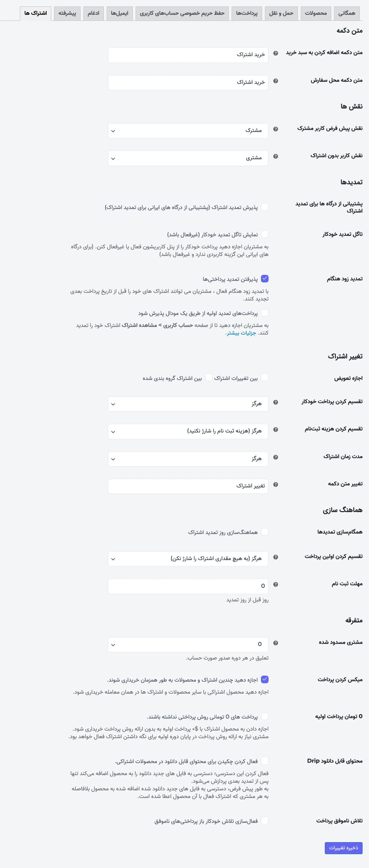Open the prorate sign-up fee dropdown
369x868 pixels.
pos(188,431)
